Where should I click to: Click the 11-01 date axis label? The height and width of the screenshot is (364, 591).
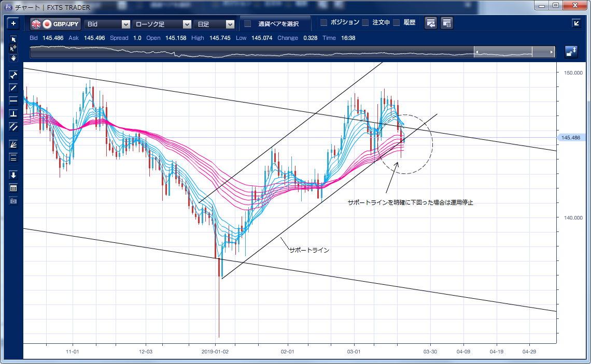click(73, 352)
